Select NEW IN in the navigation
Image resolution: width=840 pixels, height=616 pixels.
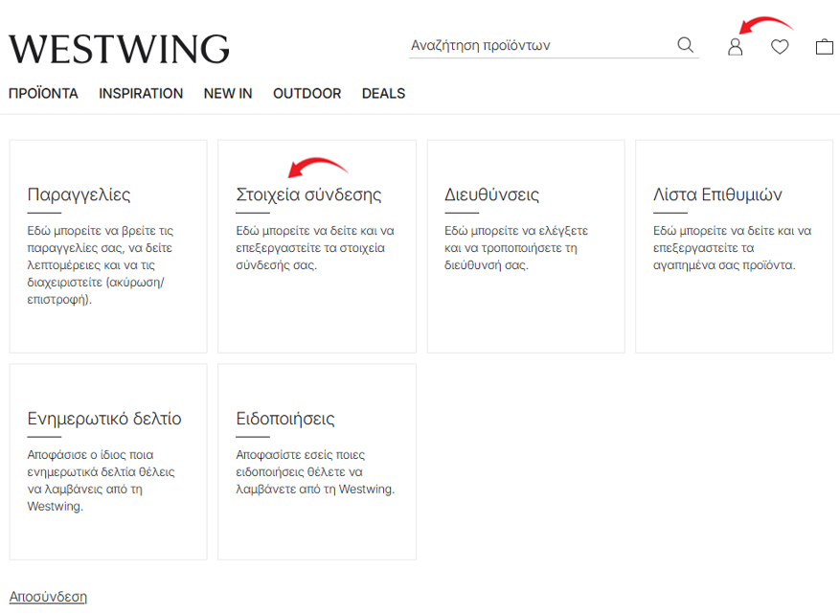click(228, 94)
